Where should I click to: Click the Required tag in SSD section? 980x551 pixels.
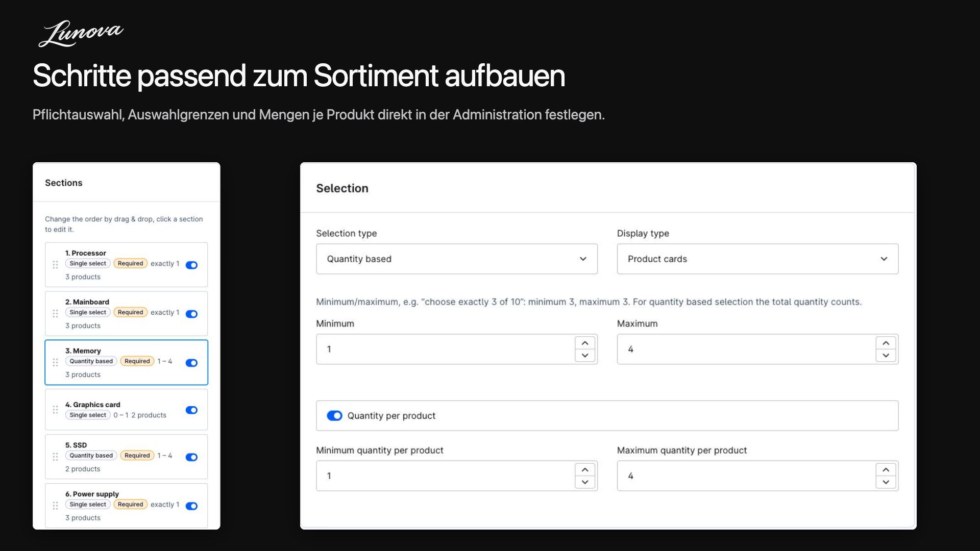click(137, 456)
